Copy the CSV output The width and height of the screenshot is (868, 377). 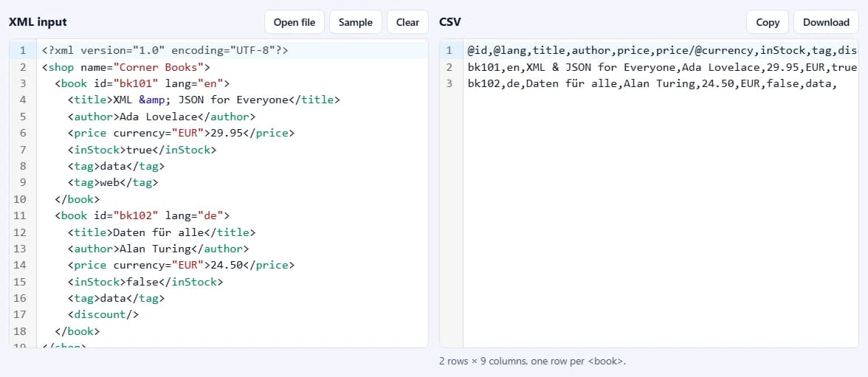coord(768,22)
